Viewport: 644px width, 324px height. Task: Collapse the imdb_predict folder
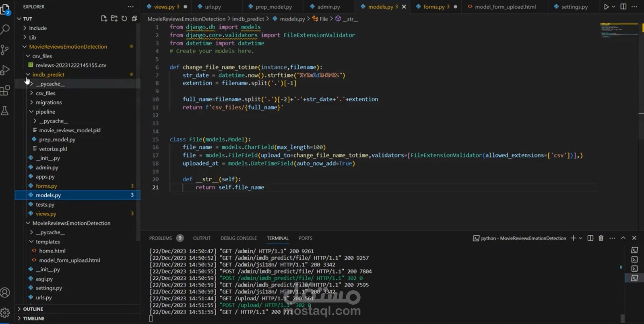(28, 74)
